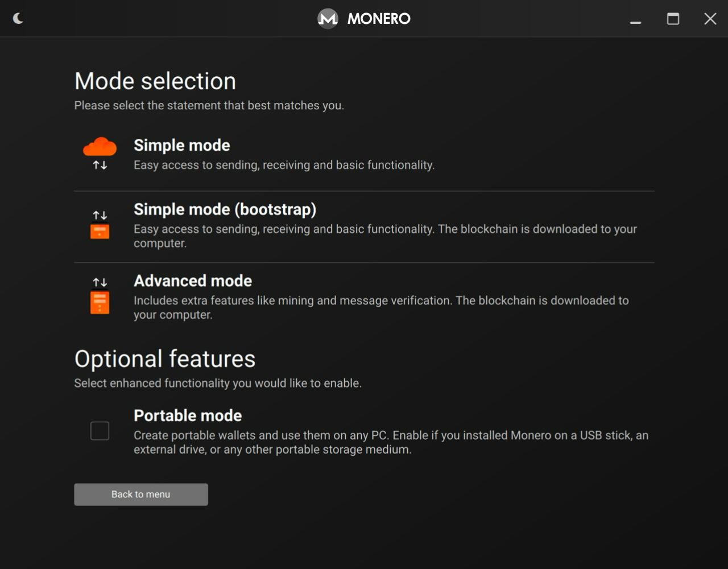Toggle the dark/light theme moon icon
Image resolution: width=728 pixels, height=569 pixels.
18,19
